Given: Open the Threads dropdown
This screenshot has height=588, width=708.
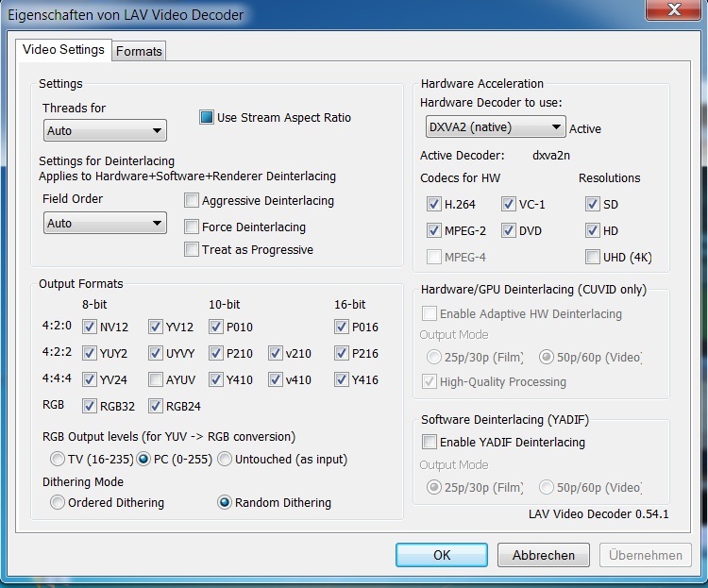Looking at the screenshot, I should tap(105, 130).
